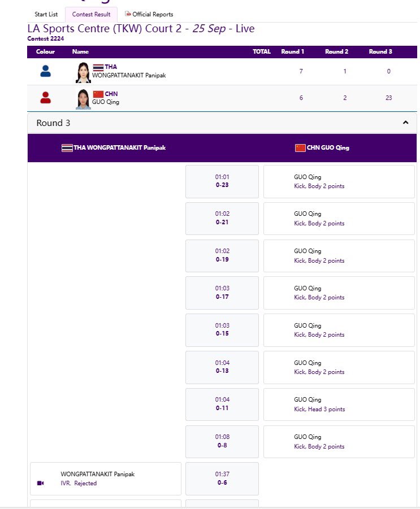Click GUO Qing's Round 1 score 6

pyautogui.click(x=301, y=98)
